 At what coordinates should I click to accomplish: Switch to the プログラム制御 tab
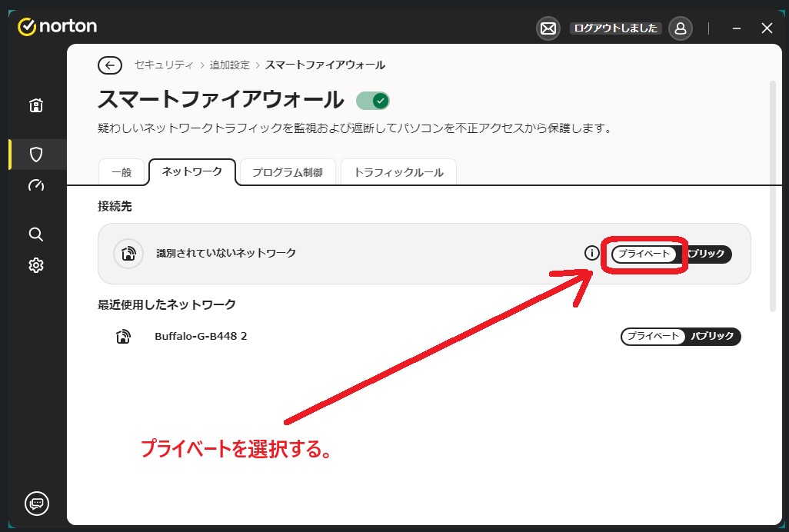point(288,172)
